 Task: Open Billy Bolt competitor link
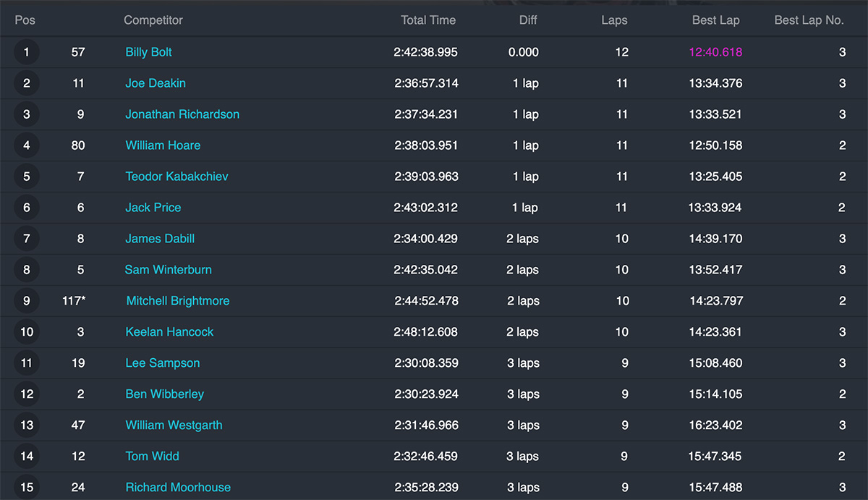click(x=148, y=52)
